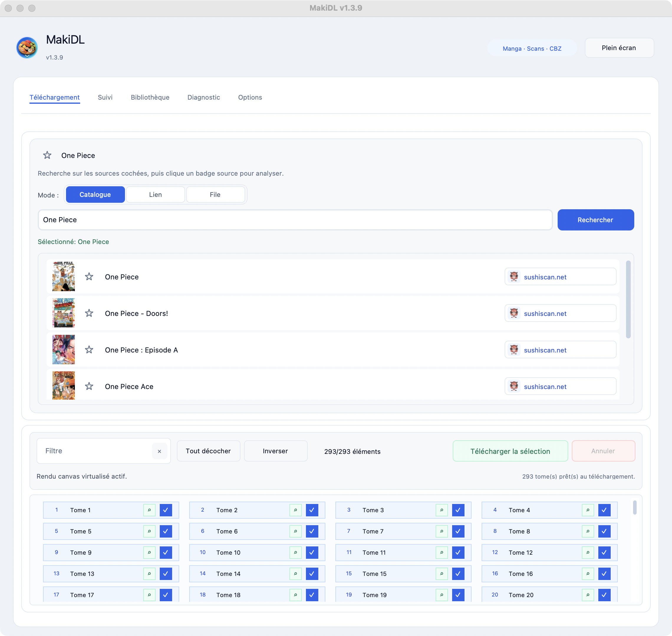Analyze One Piece Ace via sushiscan.net badge
The image size is (672, 636).
tap(561, 386)
